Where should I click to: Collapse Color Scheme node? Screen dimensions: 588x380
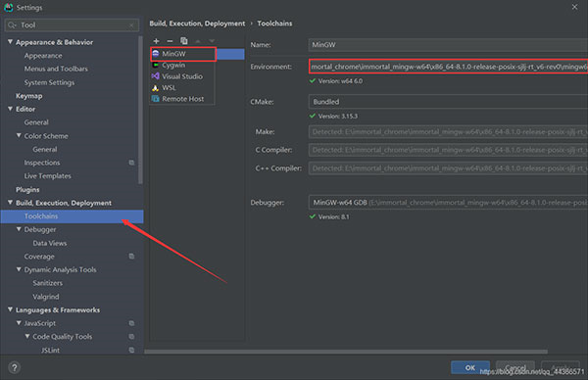[x=19, y=136]
